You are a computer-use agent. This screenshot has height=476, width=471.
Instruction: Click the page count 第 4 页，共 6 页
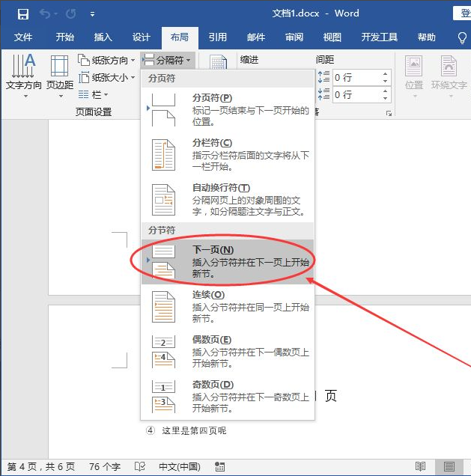pyautogui.click(x=41, y=466)
